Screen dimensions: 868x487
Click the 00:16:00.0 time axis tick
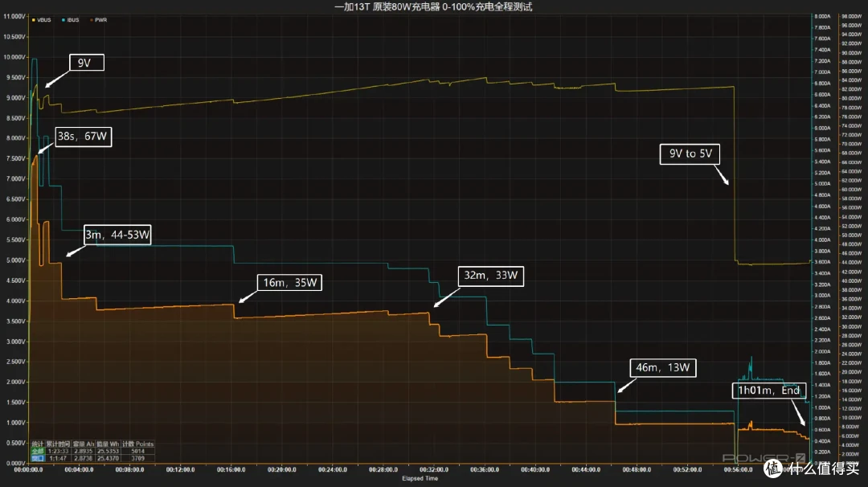tap(231, 469)
